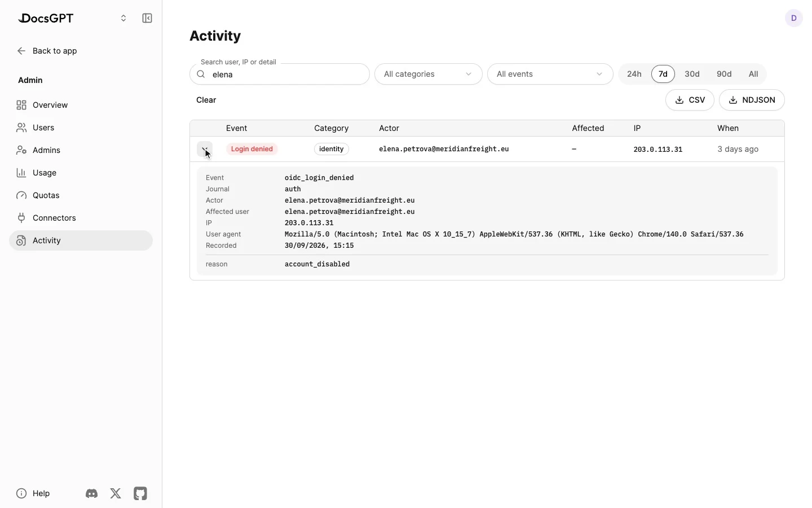This screenshot has height=508, width=812.
Task: Select the 24h time range
Action: point(634,74)
